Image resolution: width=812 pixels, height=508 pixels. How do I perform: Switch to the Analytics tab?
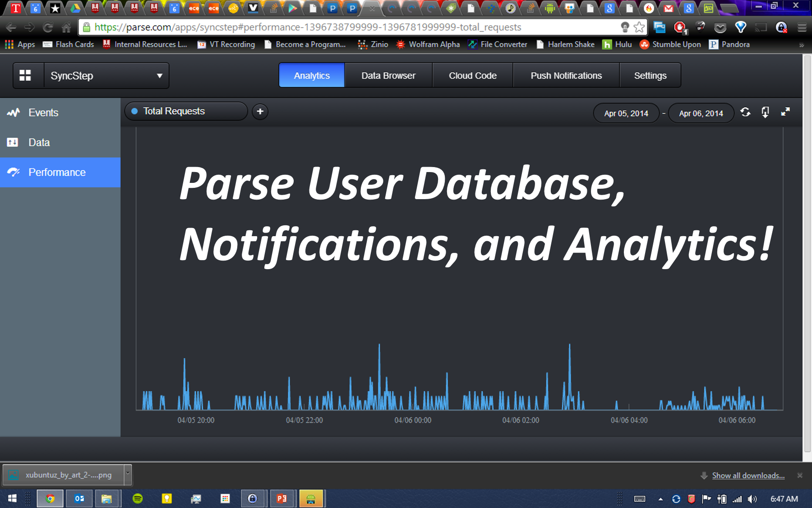point(312,75)
